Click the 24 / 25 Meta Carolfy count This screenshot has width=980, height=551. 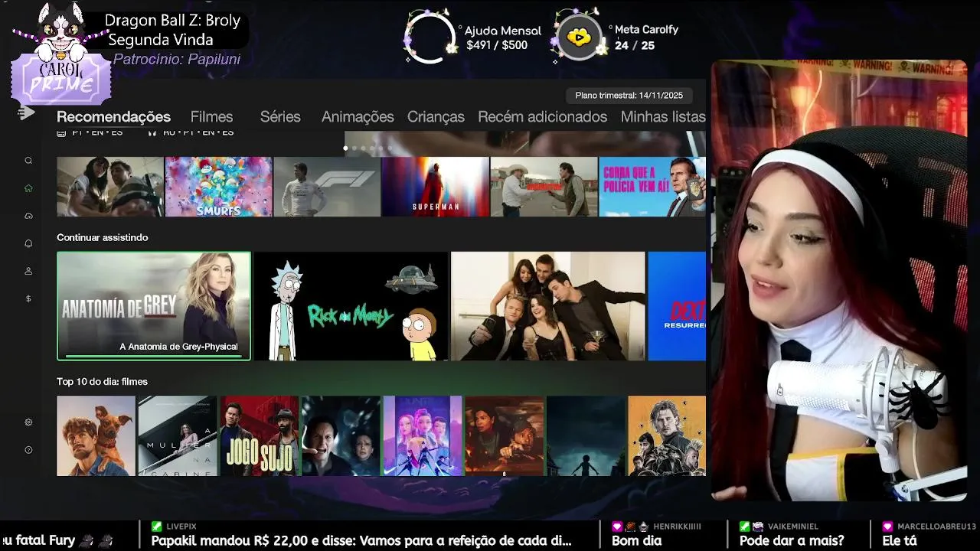[x=635, y=45]
